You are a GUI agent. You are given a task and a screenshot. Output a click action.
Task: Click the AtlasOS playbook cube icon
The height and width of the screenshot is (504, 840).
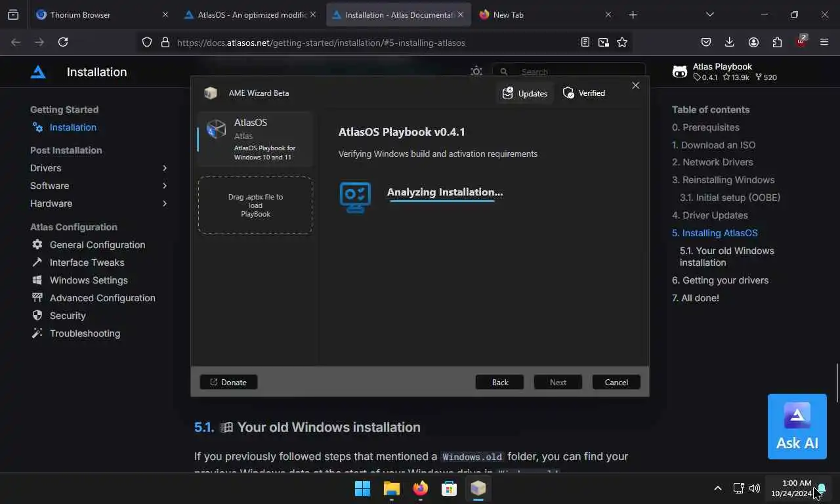[x=217, y=129]
